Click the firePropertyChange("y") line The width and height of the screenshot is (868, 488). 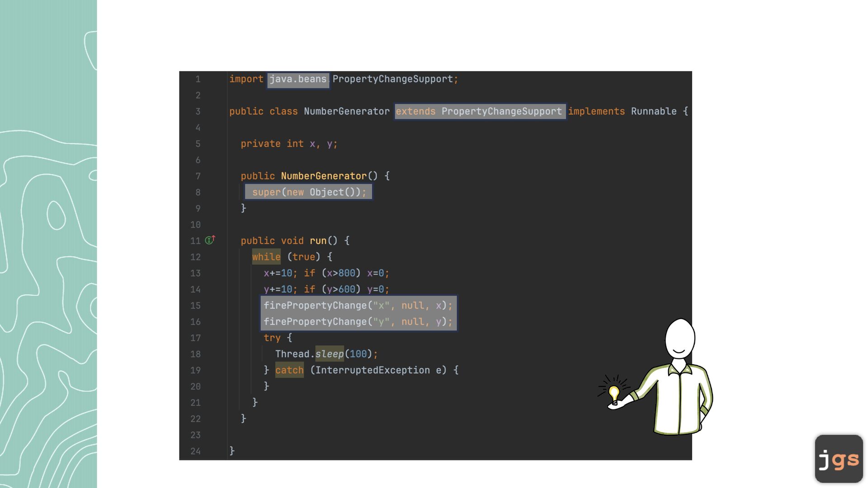tap(358, 322)
